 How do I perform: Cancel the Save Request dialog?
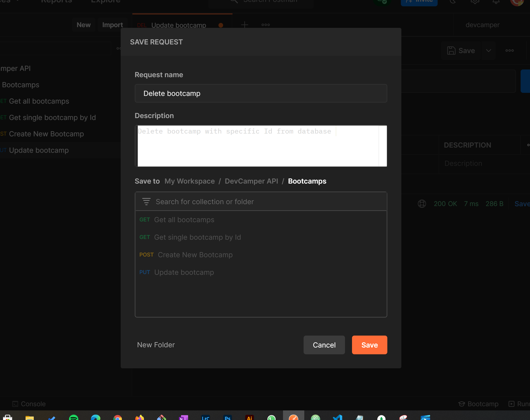pyautogui.click(x=324, y=345)
